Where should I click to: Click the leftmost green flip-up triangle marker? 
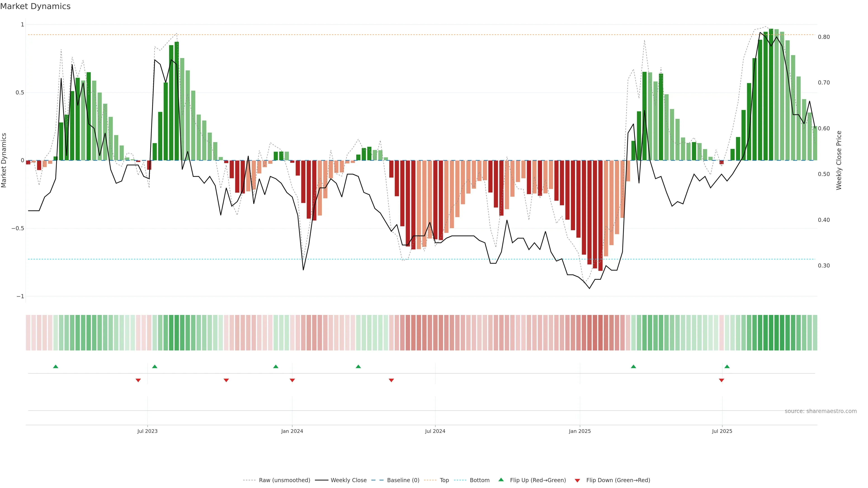(x=56, y=366)
